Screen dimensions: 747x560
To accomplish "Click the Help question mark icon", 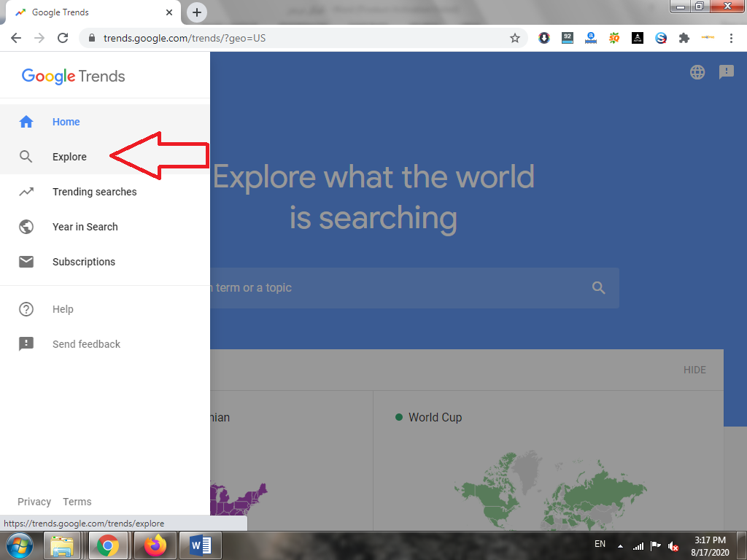I will [26, 309].
